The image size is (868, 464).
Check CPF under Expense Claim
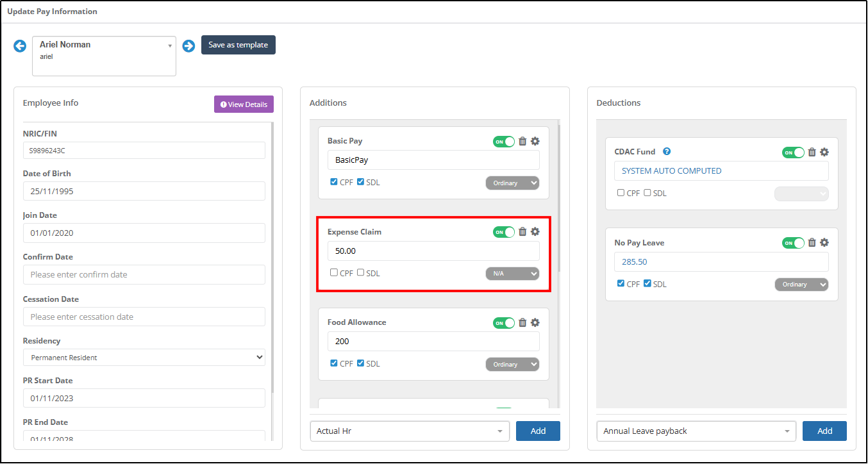334,272
